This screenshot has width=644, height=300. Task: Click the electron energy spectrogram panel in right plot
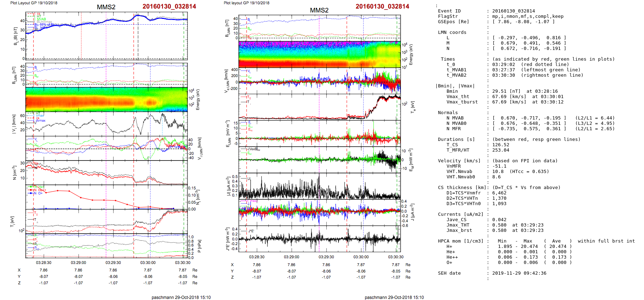click(x=320, y=54)
